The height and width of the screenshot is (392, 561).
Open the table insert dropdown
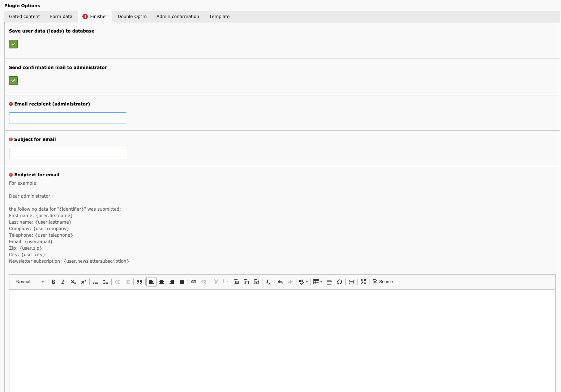pos(318,282)
